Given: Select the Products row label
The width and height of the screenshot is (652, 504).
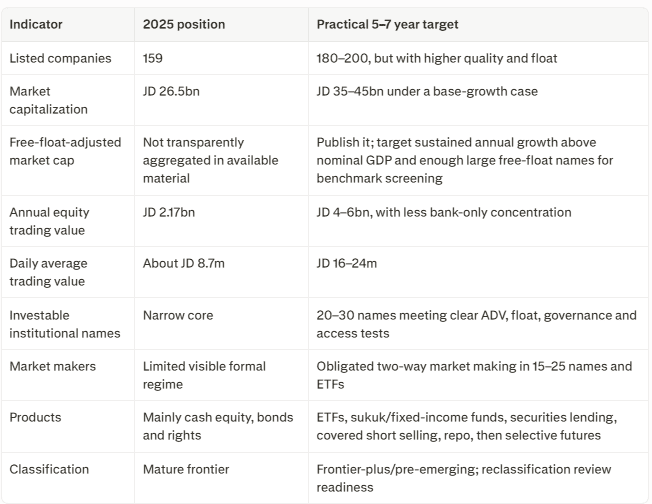Looking at the screenshot, I should (x=35, y=418).
